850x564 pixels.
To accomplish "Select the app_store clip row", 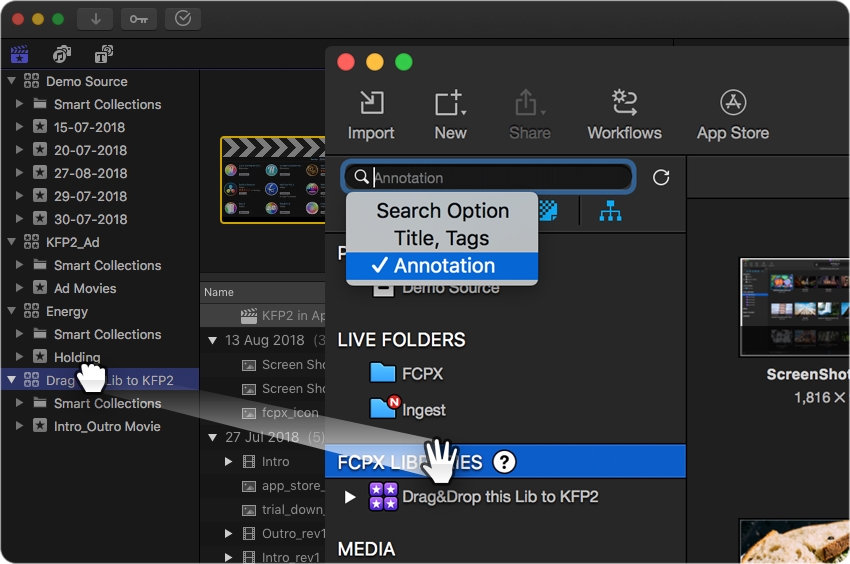I will 262,486.
